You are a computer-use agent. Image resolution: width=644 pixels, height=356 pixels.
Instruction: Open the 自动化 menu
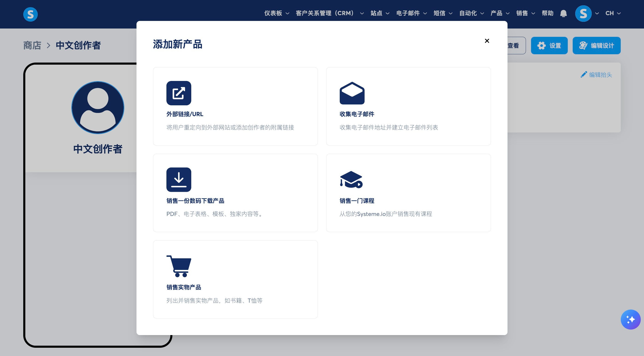(471, 13)
